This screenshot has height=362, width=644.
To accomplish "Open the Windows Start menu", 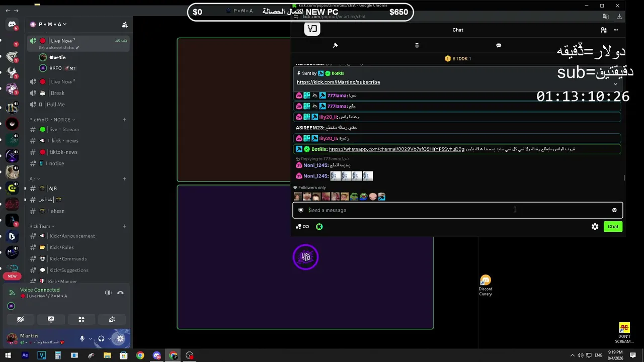I will pos(8,355).
